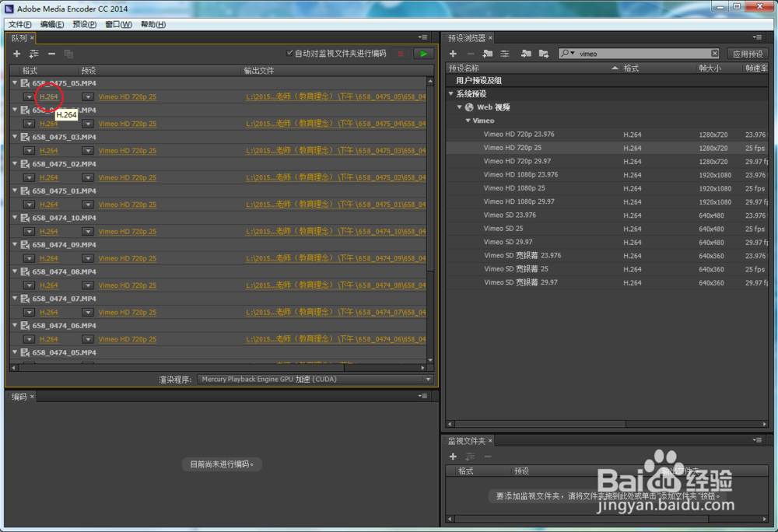778x532 pixels.
Task: Collapse the 658_0475_05.MP4 queue item
Action: click(15, 82)
